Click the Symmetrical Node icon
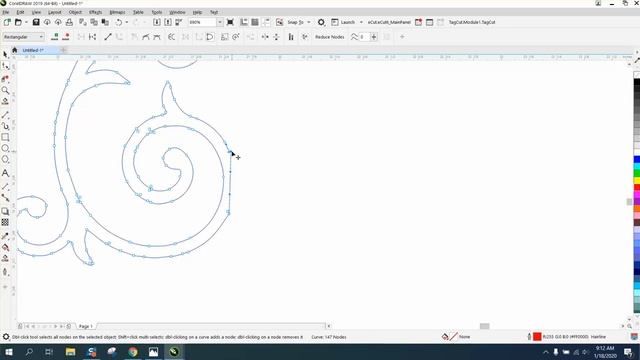This screenshot has height=360, width=640. pyautogui.click(x=157, y=37)
